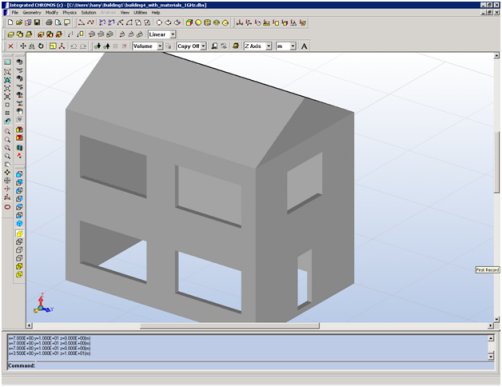Open the File menu
This screenshot has height=387, width=502.
pyautogui.click(x=15, y=13)
